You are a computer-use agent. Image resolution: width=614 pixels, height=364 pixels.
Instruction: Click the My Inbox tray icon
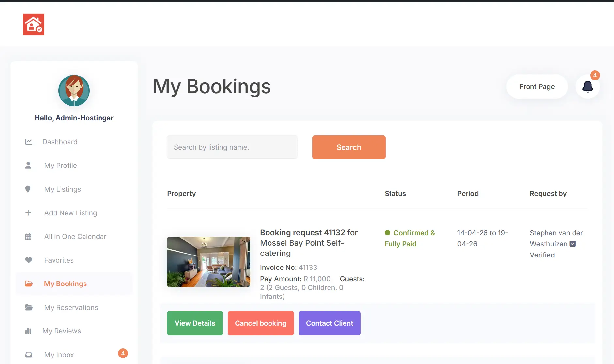click(29, 355)
